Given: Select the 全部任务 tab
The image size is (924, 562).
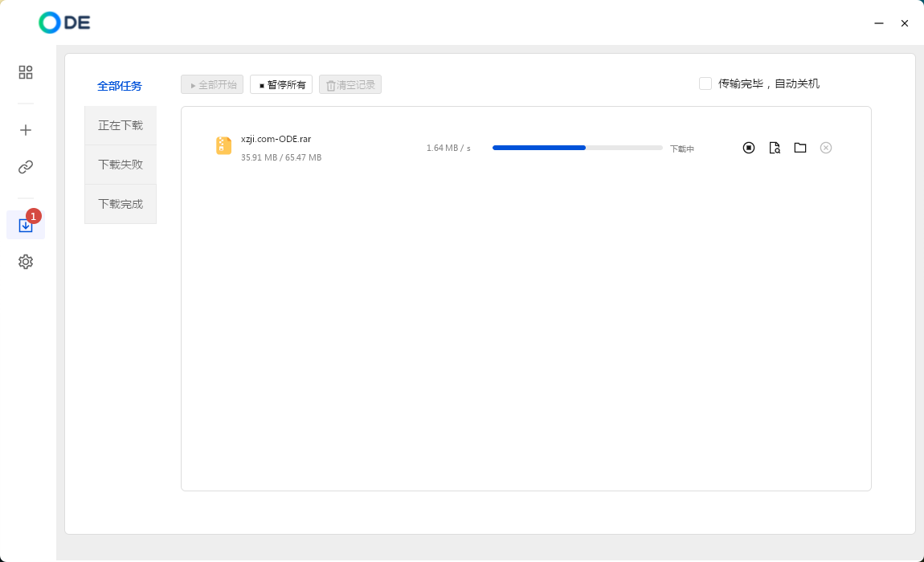Looking at the screenshot, I should (120, 86).
